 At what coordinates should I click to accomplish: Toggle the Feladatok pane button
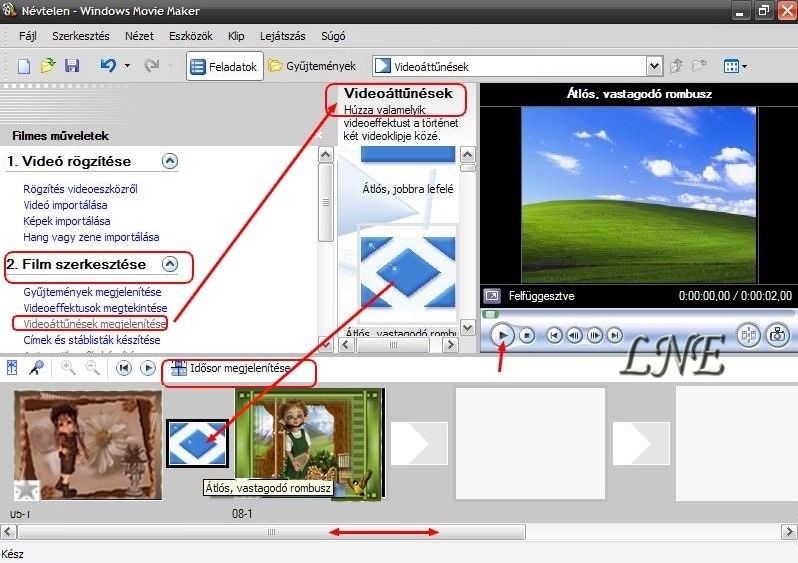click(224, 66)
